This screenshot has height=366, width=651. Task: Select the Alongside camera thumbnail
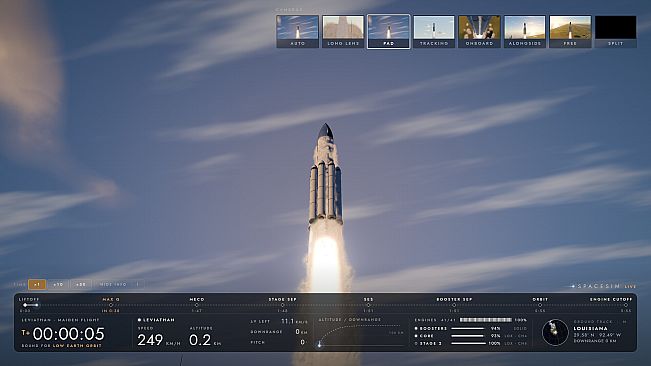point(525,31)
